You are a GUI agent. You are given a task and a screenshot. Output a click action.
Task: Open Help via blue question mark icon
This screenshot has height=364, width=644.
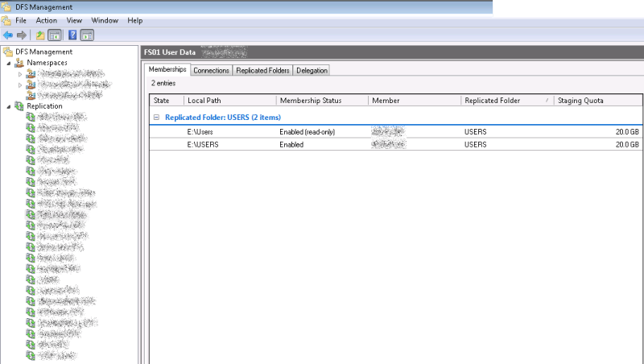[72, 35]
